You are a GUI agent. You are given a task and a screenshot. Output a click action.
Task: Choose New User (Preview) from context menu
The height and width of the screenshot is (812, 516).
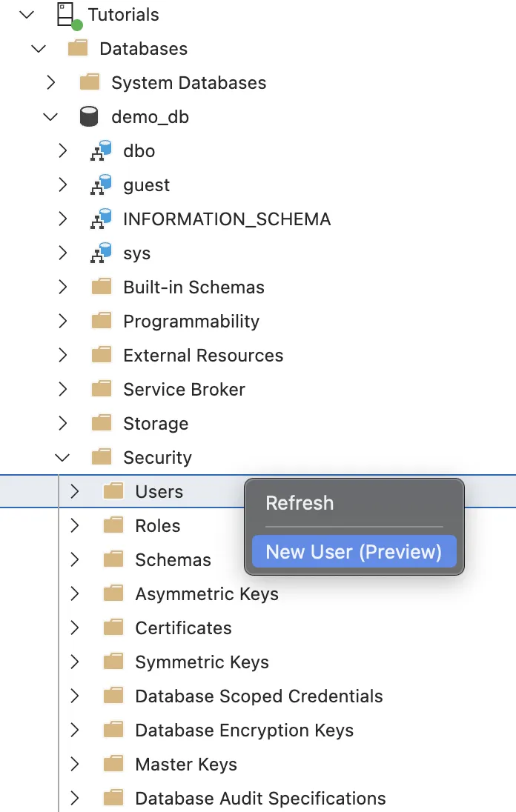(x=354, y=552)
